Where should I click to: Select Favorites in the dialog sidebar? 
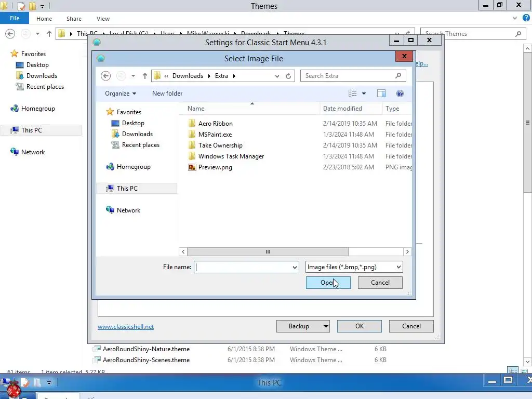[129, 112]
